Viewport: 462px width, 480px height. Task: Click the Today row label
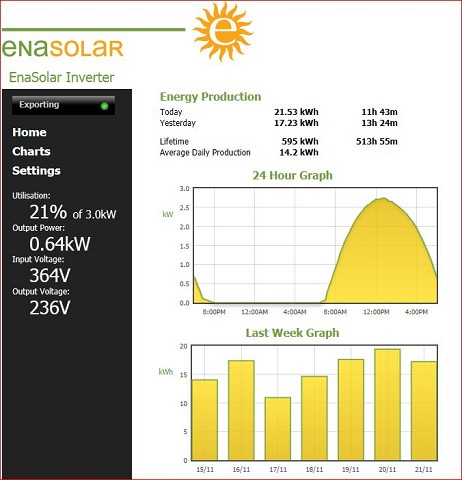(171, 112)
